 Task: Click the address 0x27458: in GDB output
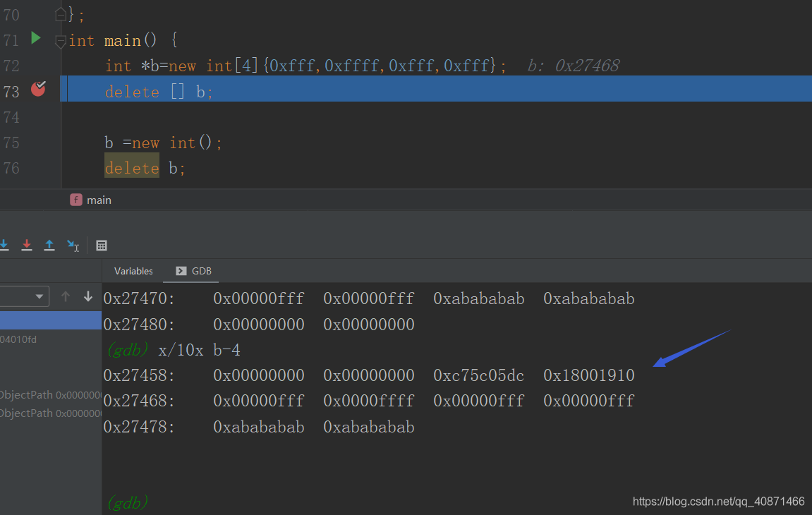139,375
